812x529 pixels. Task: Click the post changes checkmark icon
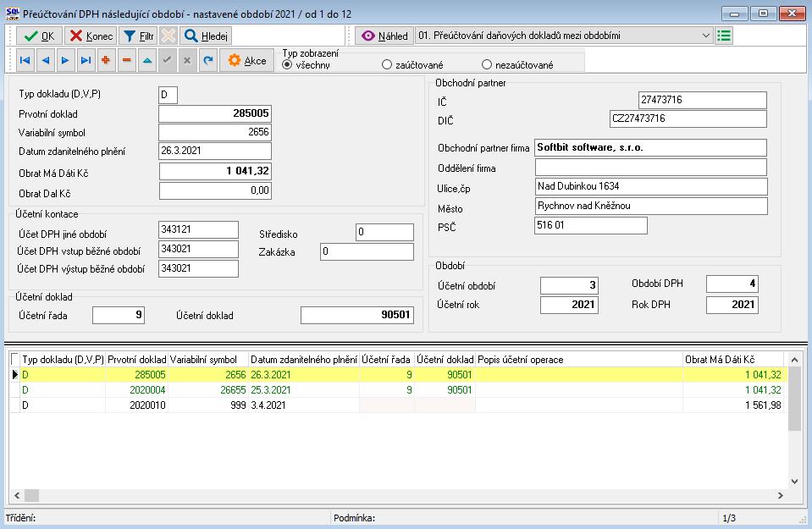point(168,61)
